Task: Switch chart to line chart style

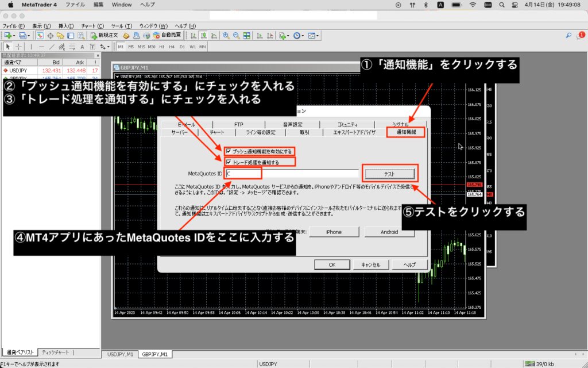Action: point(214,36)
